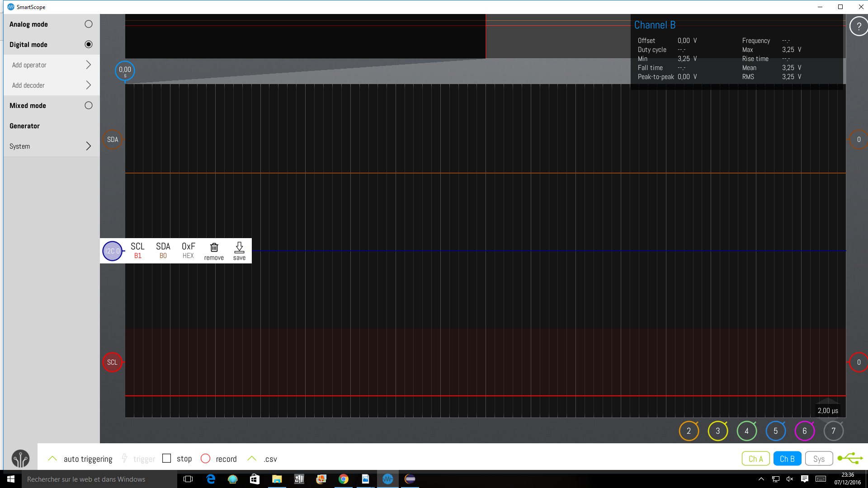Click the Analog mode label
The image size is (868, 488).
pyautogui.click(x=28, y=24)
